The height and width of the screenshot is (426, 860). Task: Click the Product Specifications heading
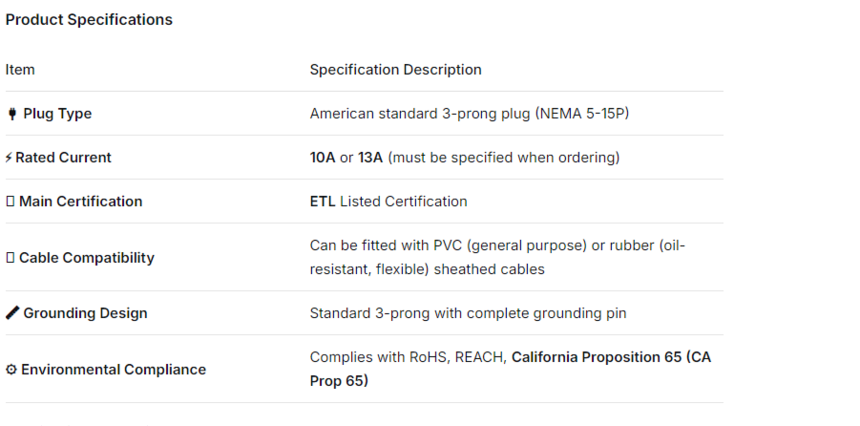(x=89, y=20)
